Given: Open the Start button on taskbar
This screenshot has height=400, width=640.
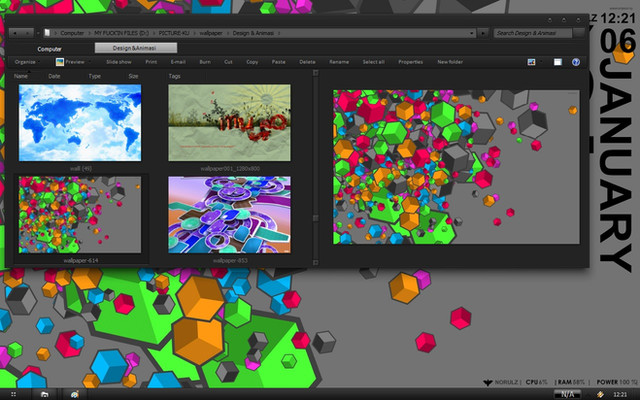Looking at the screenshot, I should click(x=13, y=394).
